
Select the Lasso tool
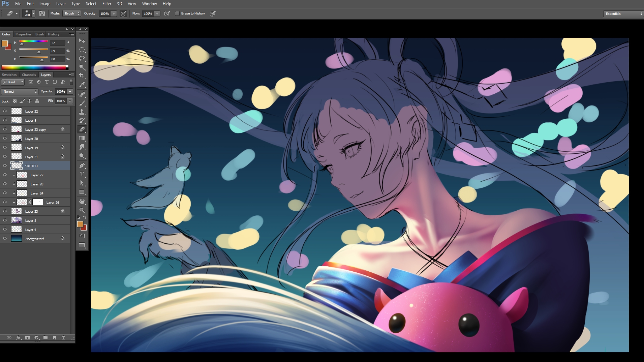pyautogui.click(x=82, y=58)
